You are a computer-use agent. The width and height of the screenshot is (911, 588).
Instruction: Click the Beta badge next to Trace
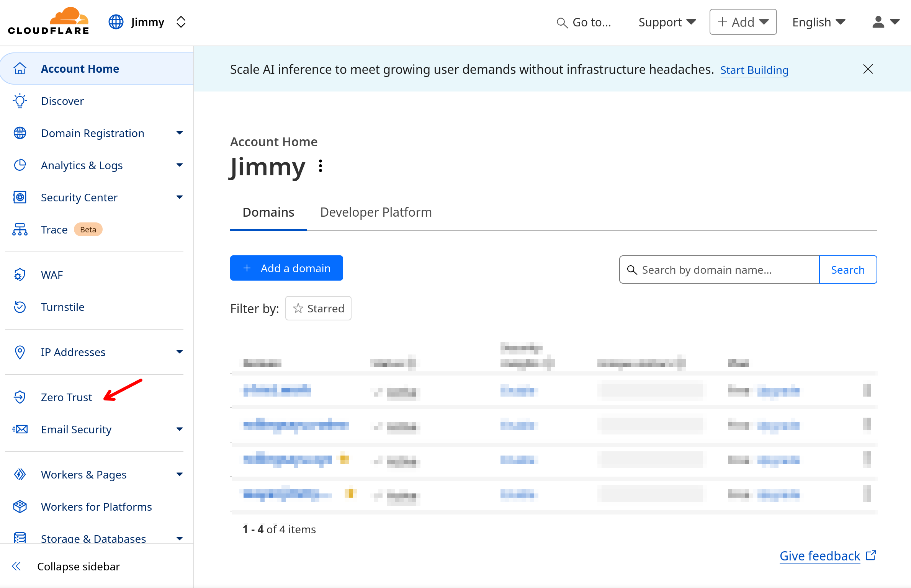[x=88, y=229]
